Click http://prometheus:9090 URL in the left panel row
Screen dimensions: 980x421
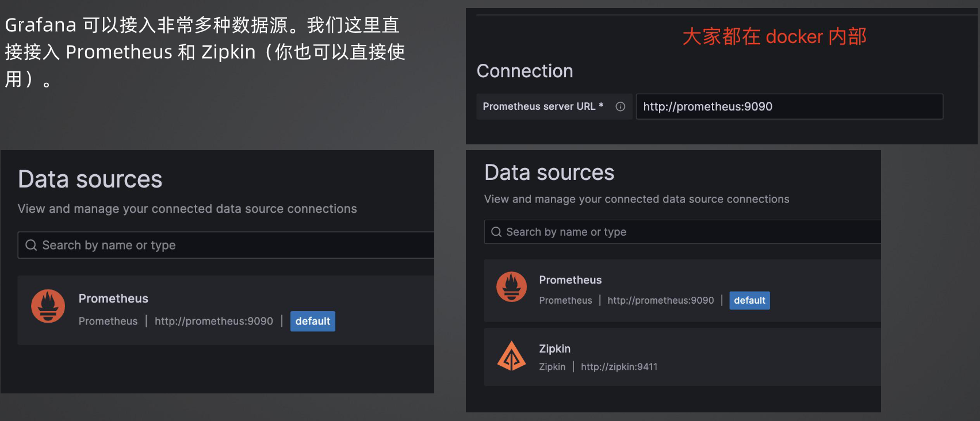pos(214,321)
